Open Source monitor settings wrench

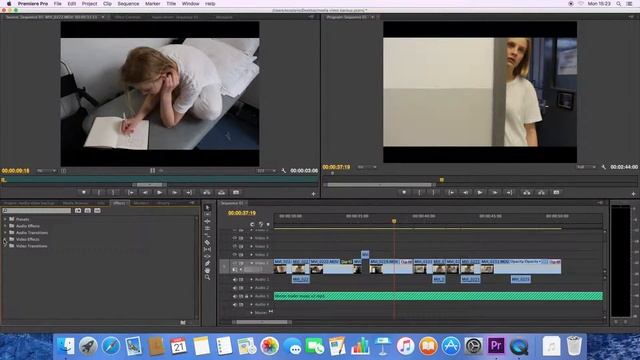coord(284,171)
